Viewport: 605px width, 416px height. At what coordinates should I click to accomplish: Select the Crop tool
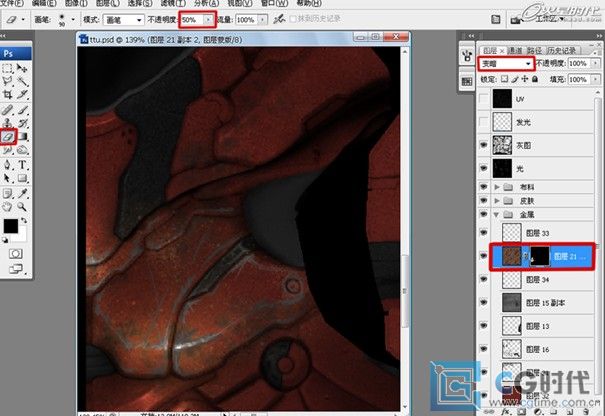[x=7, y=95]
